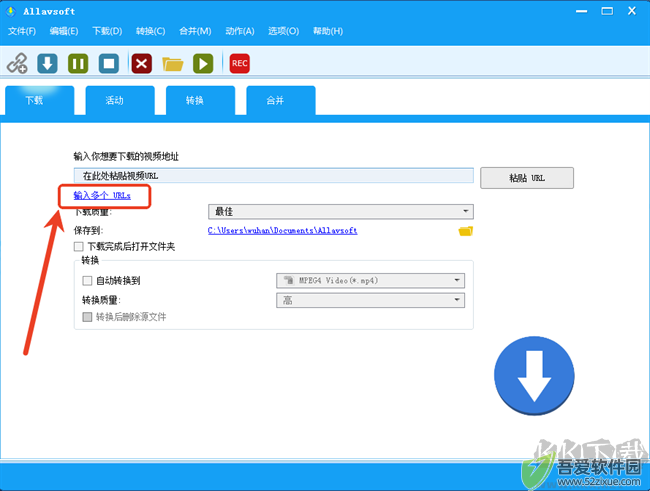Click the paste URL link icon in toolbar

(17, 63)
